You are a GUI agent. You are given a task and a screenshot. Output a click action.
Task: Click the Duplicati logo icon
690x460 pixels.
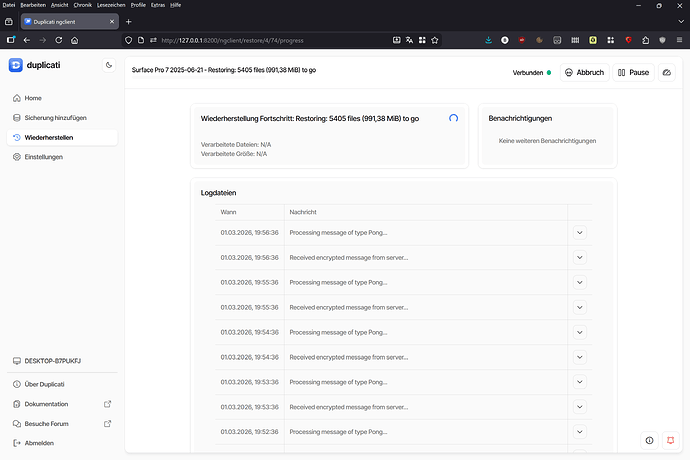pyautogui.click(x=15, y=65)
